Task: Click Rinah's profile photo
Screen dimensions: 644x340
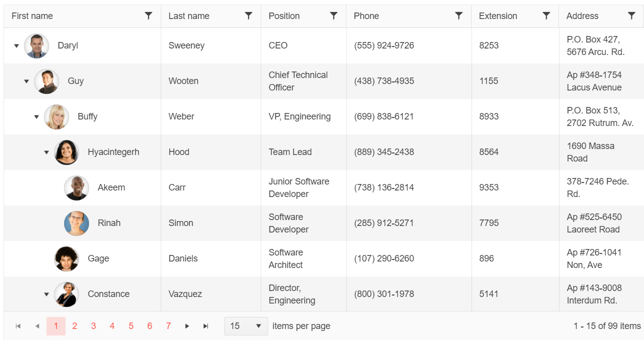Action: pyautogui.click(x=76, y=223)
